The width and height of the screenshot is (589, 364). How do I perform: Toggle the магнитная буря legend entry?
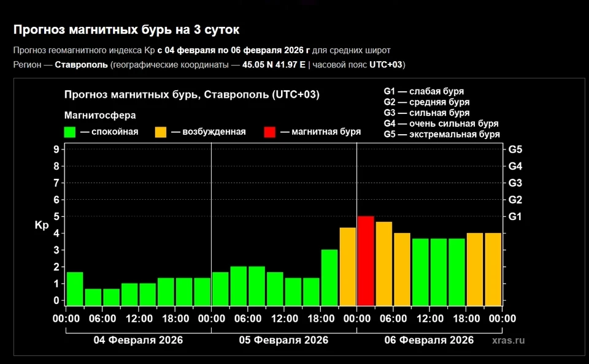click(x=321, y=131)
